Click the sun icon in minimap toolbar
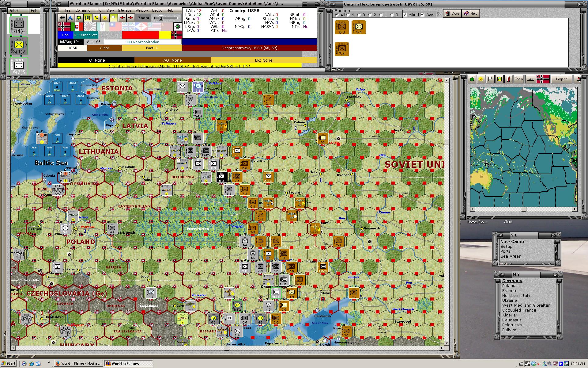The height and width of the screenshot is (368, 588). (x=481, y=79)
